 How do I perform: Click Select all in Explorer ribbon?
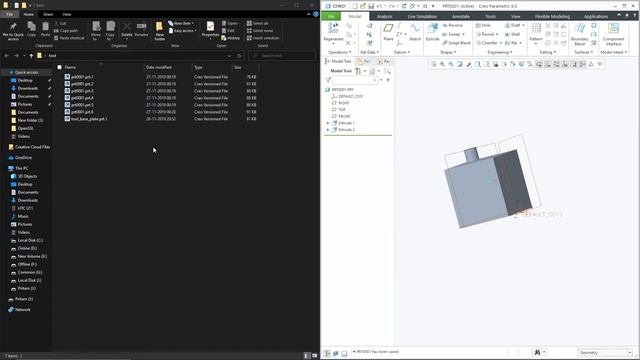pos(258,23)
